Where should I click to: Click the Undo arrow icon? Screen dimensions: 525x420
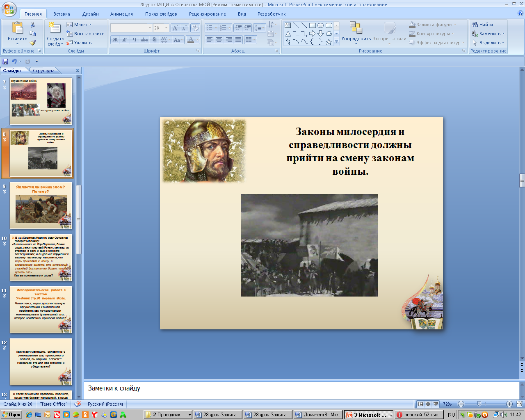[x=14, y=62]
